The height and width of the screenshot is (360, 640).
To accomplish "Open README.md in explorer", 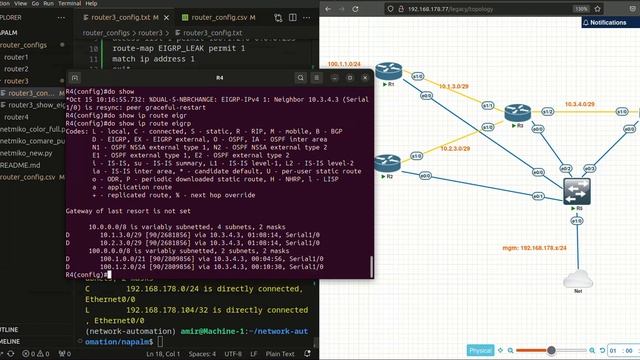I will (20, 165).
